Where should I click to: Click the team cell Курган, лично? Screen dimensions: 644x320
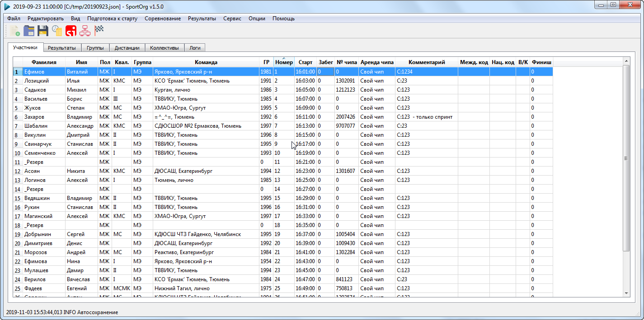tap(206, 90)
